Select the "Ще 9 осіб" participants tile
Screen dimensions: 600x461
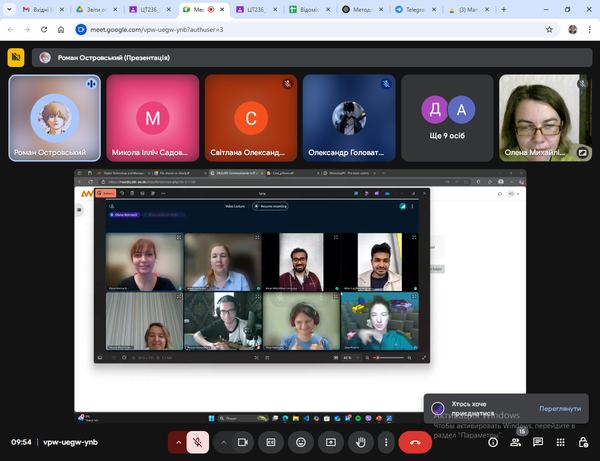click(x=446, y=118)
